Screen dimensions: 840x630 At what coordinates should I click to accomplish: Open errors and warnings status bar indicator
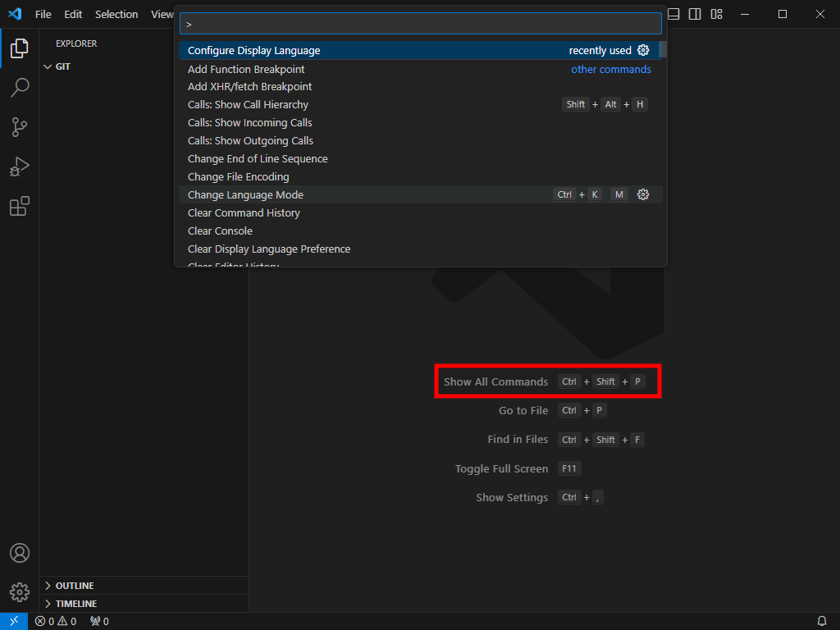[56, 621]
